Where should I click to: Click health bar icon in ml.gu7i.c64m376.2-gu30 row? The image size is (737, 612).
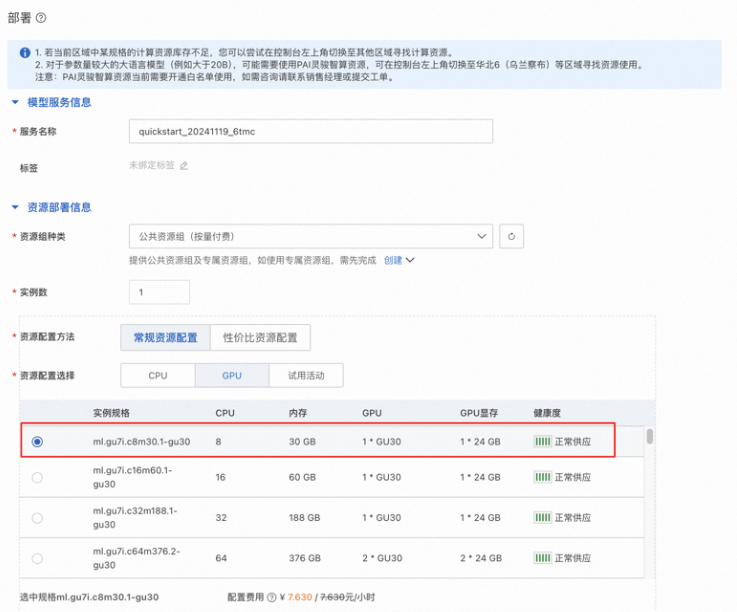point(542,558)
